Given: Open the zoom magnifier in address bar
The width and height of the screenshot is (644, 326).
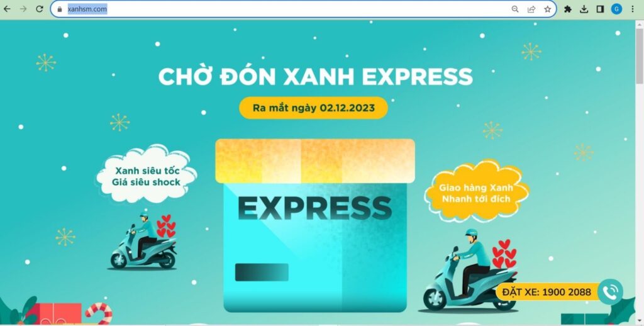Looking at the screenshot, I should coord(515,9).
